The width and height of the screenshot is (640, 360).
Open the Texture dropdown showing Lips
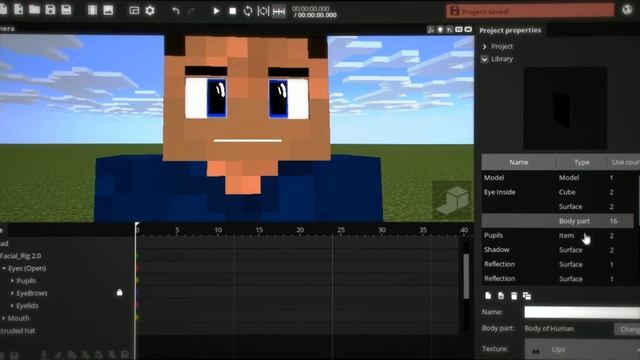[x=582, y=349]
